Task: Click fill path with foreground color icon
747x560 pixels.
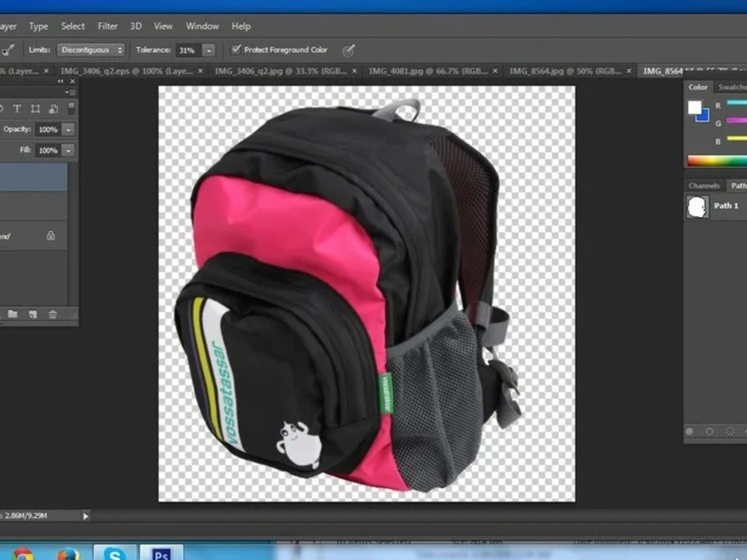Action: click(x=689, y=432)
